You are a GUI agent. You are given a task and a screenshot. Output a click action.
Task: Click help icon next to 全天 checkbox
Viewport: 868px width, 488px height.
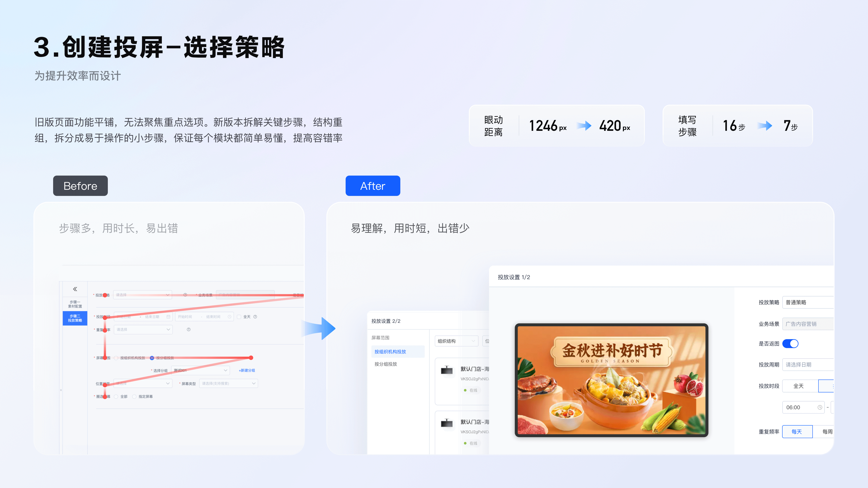pos(255,317)
